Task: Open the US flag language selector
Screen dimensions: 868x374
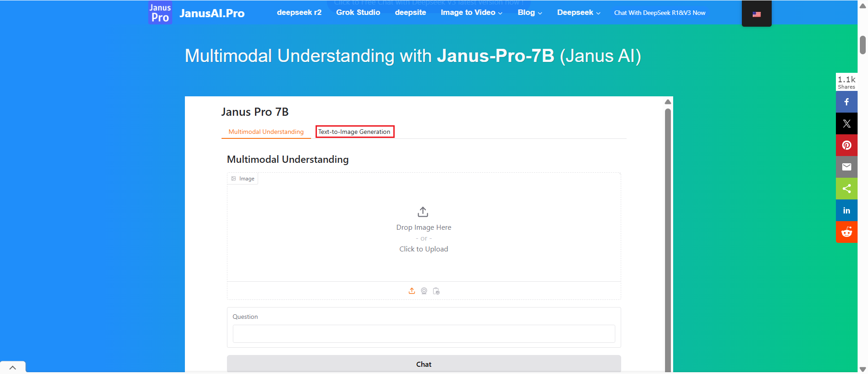Action: point(757,14)
